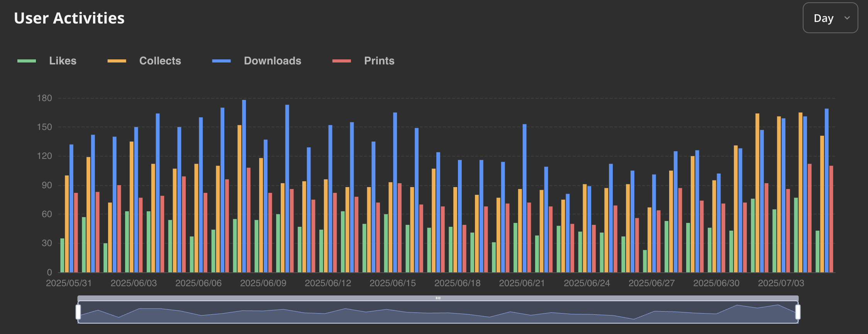Click the chevron arrow beside Day
Viewport: 868px width, 334px height.
click(x=847, y=18)
